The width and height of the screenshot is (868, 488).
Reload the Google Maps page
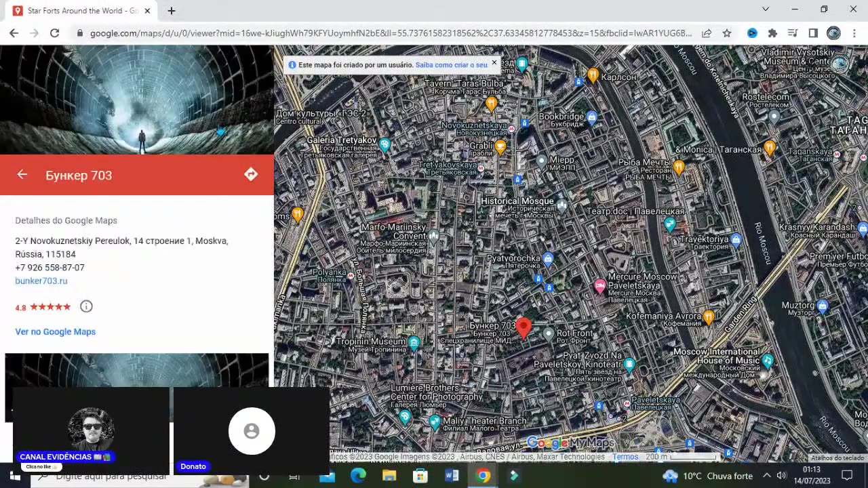pos(54,33)
